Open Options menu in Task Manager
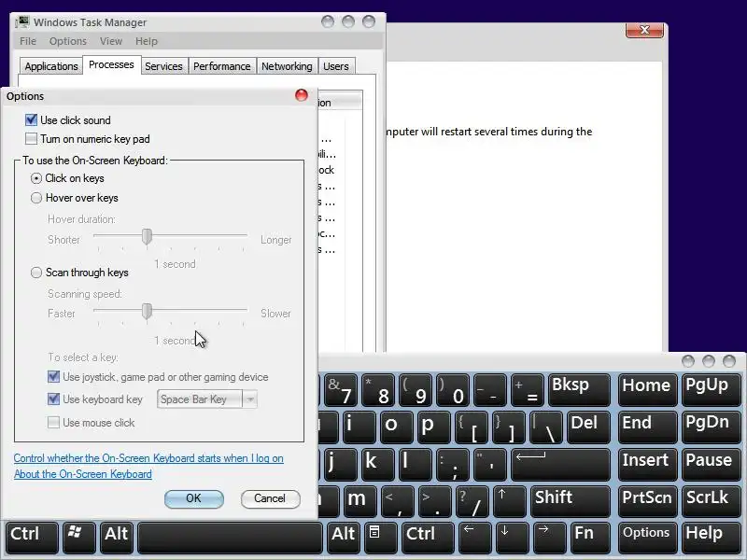 pyautogui.click(x=67, y=41)
